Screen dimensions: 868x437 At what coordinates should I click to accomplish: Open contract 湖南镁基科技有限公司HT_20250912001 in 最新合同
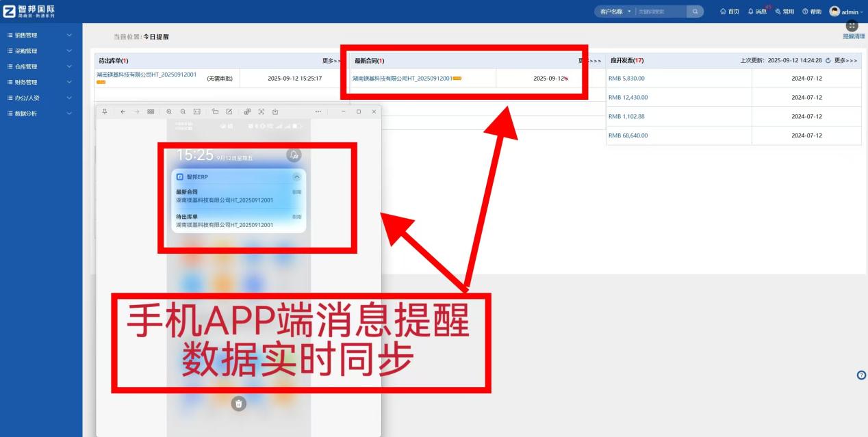404,77
